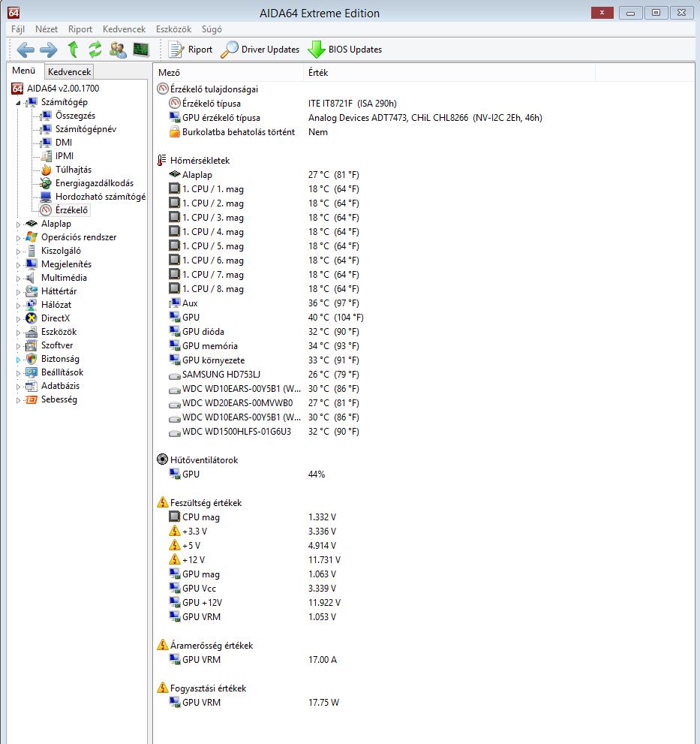Click the Sebesség benchmark icon
Viewport: 700px width, 744px height.
pos(32,399)
